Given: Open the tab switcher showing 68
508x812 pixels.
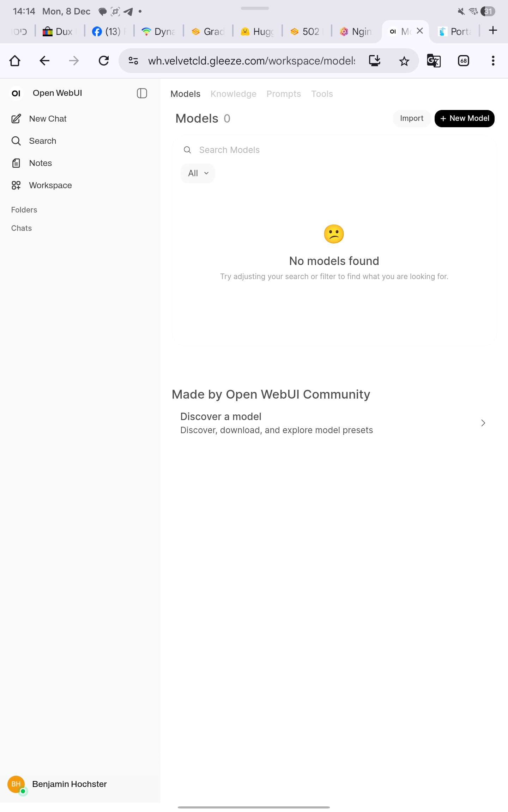Looking at the screenshot, I should 463,61.
